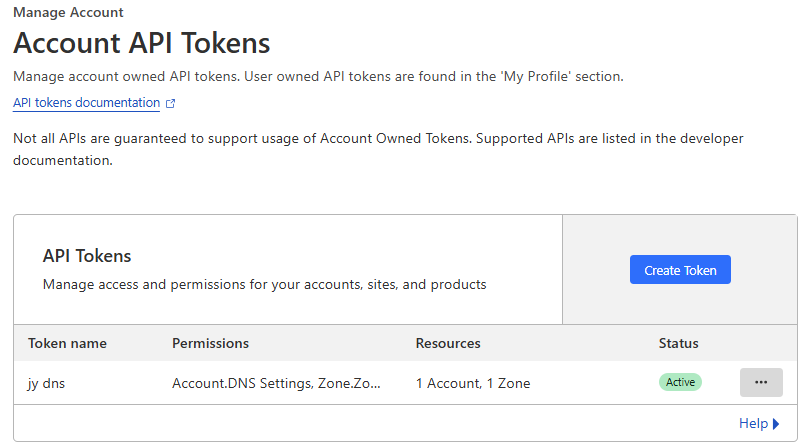The width and height of the screenshot is (811, 448).
Task: Click the external link icon beside documentation
Action: (x=171, y=103)
